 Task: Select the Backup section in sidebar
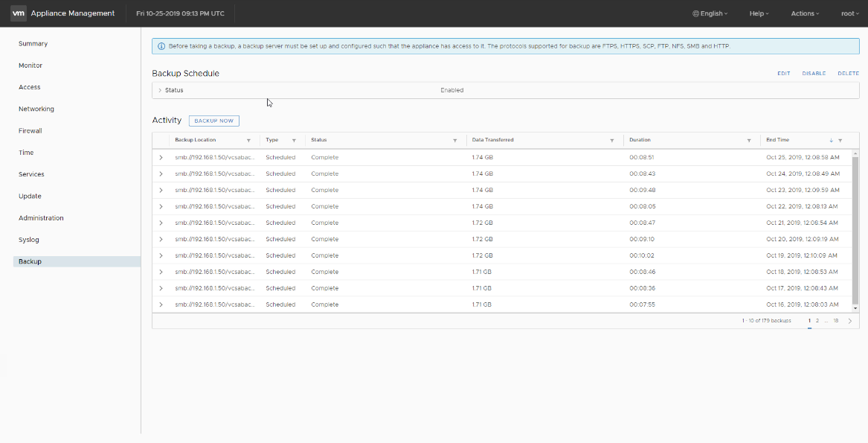[77, 261]
